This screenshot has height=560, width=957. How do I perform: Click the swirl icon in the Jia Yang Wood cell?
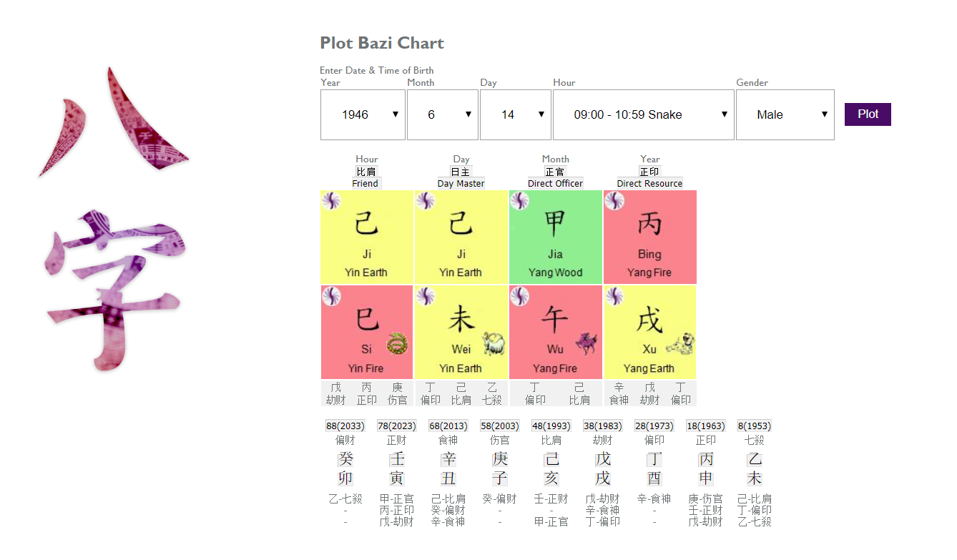point(519,201)
